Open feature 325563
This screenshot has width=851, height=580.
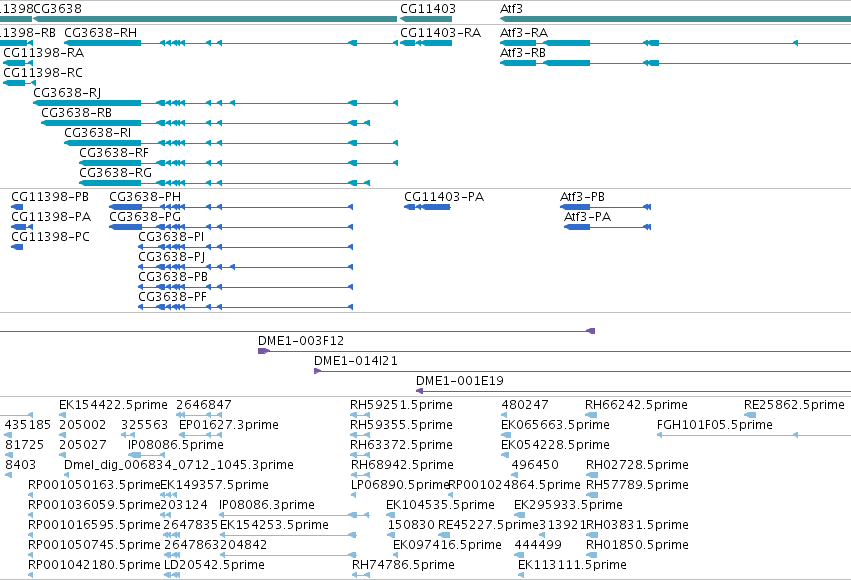[x=144, y=425]
